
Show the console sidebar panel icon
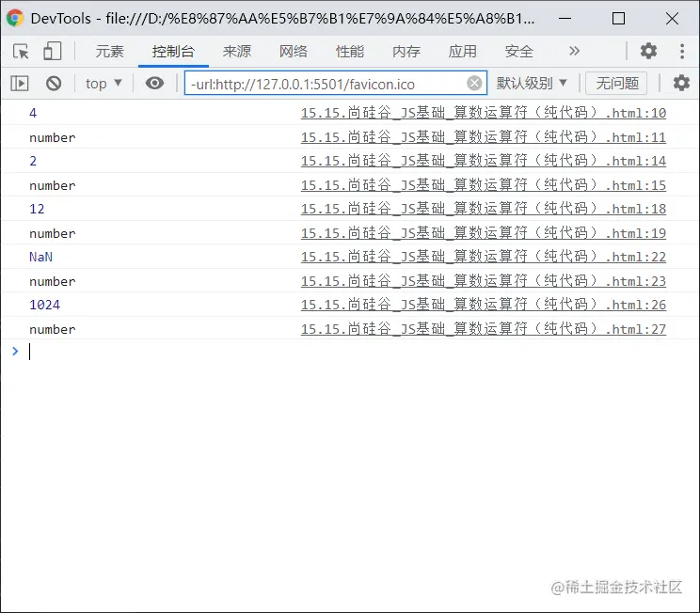click(x=20, y=84)
